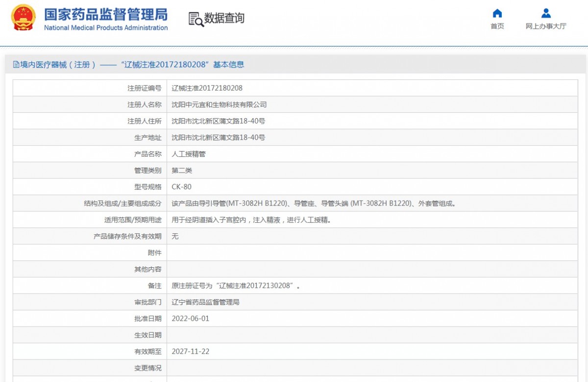This screenshot has width=588, height=382.
Task: Click the 国家药品监督管理局 title
Action: click(106, 14)
